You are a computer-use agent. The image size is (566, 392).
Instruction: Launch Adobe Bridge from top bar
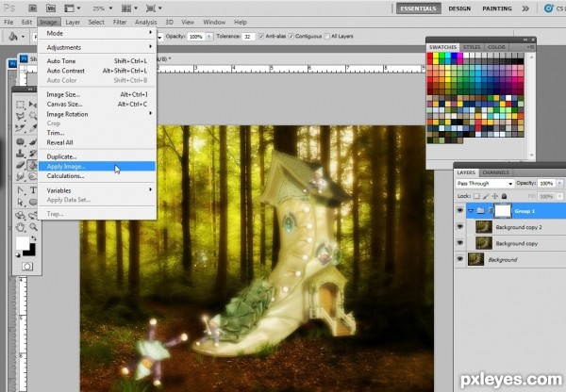point(32,8)
